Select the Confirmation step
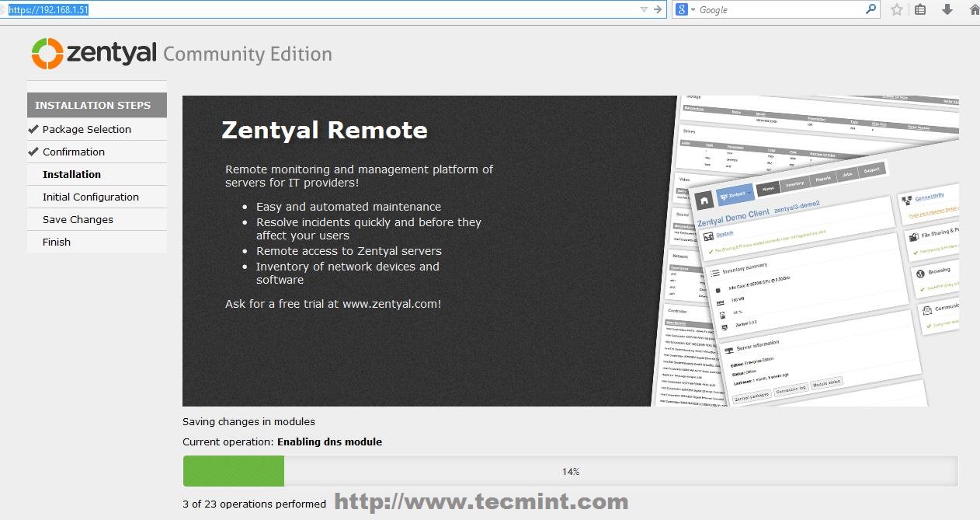Screen dimensions: 980x520 [74, 152]
